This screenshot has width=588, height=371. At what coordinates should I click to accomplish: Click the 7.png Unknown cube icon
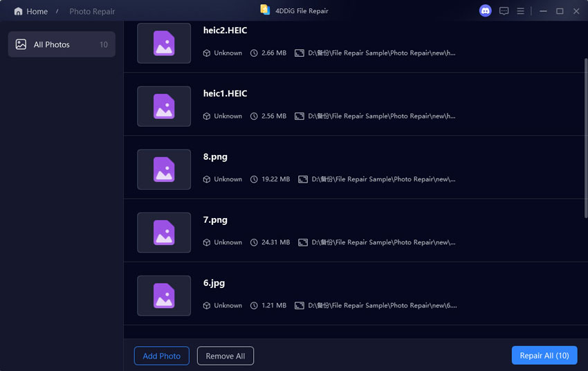pos(207,242)
